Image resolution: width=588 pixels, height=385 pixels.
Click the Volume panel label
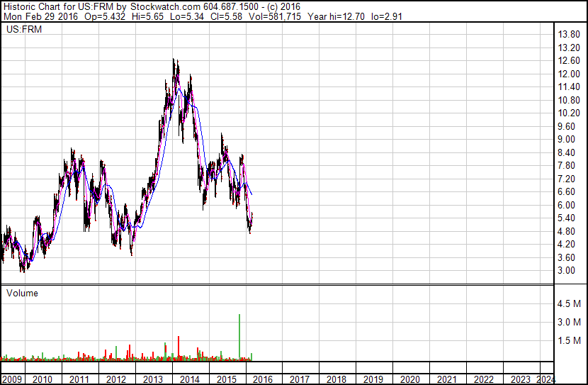click(22, 293)
